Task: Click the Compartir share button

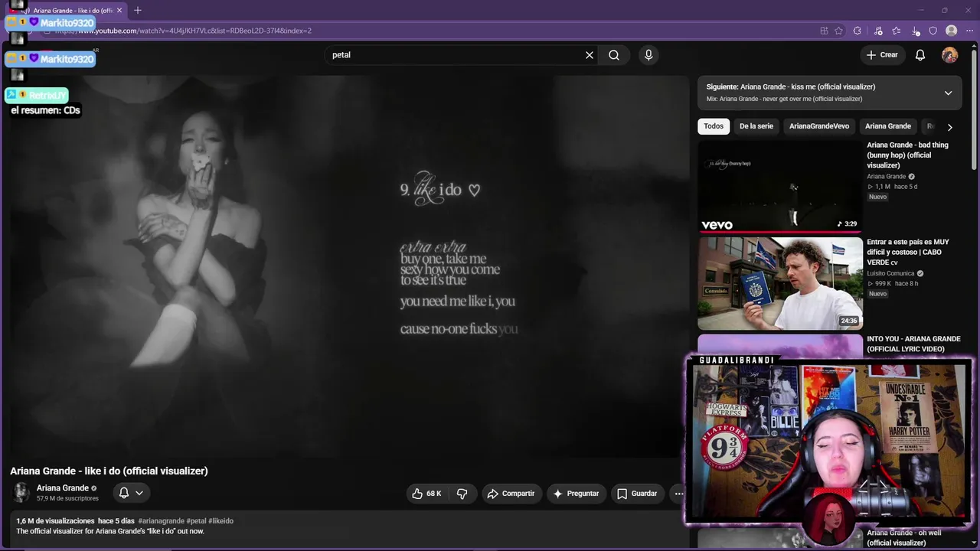Action: [x=511, y=494]
